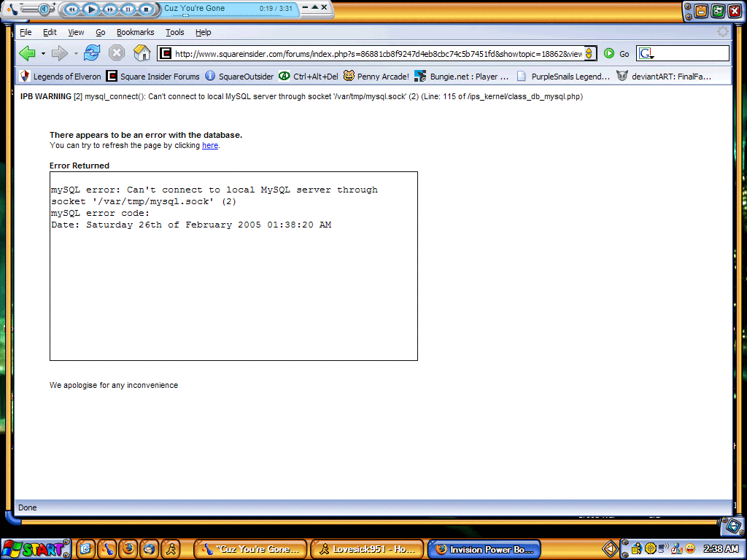The height and width of the screenshot is (560, 747).
Task: Open the SquareOutsider bookmark
Action: pyautogui.click(x=239, y=76)
